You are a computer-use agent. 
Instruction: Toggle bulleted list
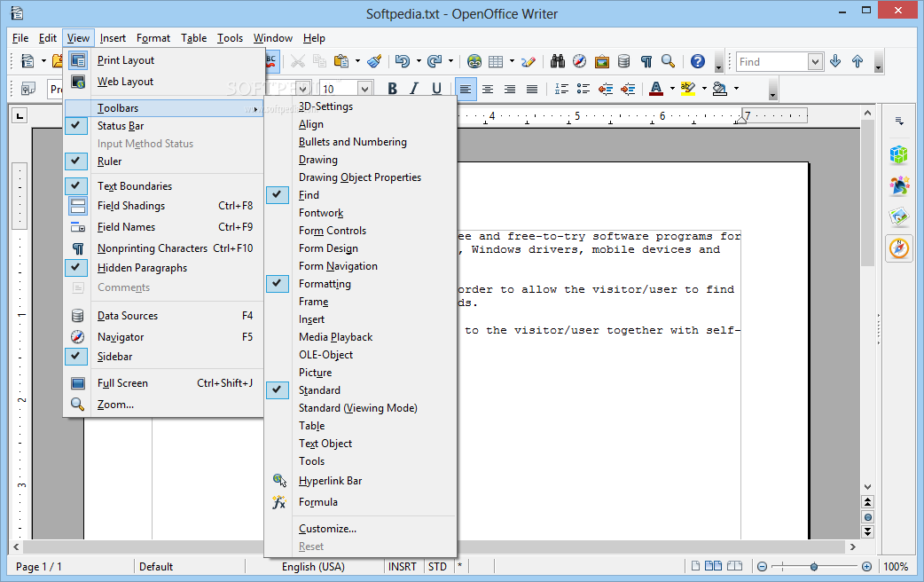coord(583,89)
